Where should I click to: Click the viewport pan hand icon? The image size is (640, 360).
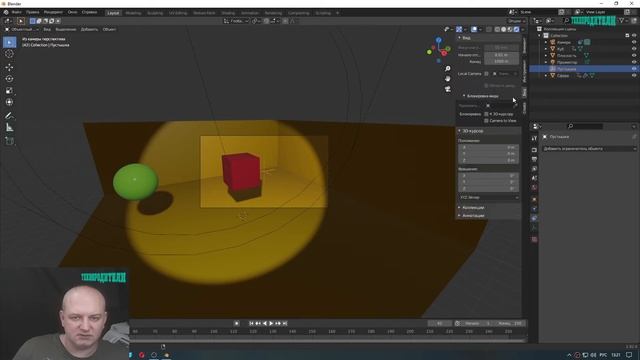pos(448,79)
